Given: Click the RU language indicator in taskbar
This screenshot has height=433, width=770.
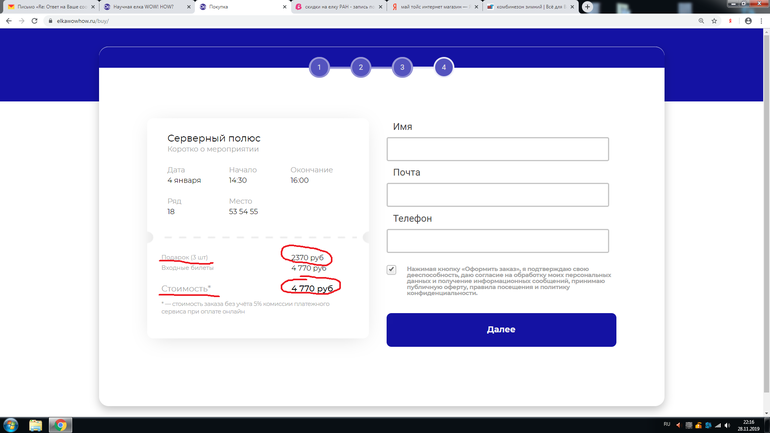Looking at the screenshot, I should pyautogui.click(x=667, y=425).
